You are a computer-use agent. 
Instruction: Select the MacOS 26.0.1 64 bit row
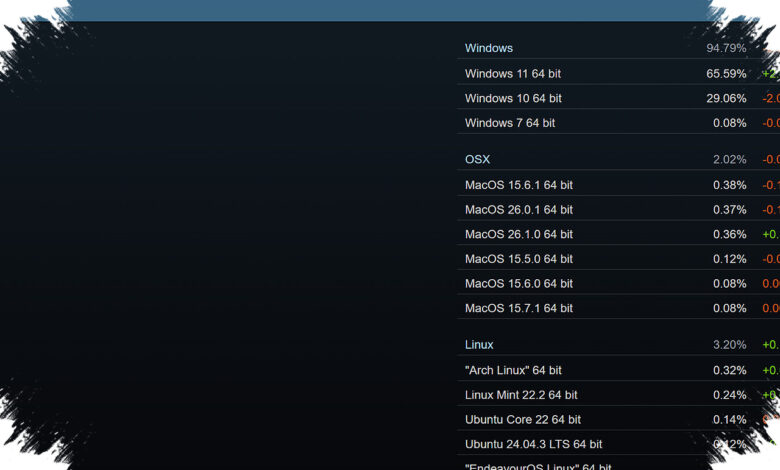(618, 209)
